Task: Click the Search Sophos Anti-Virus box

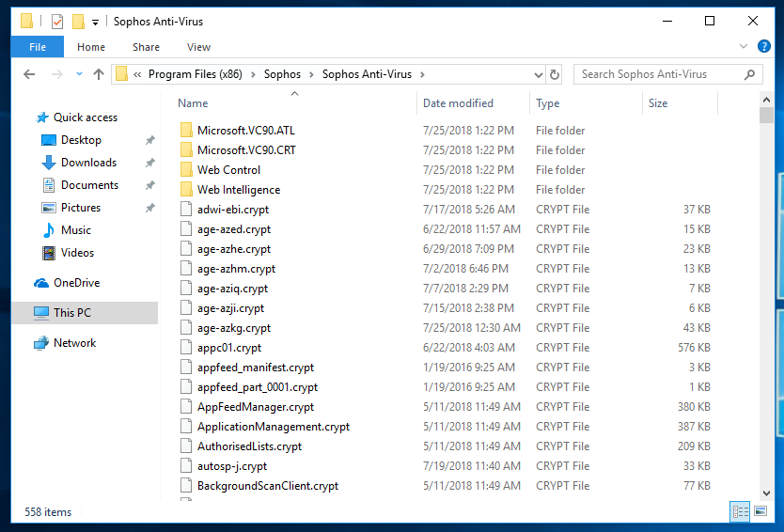Action: [658, 74]
